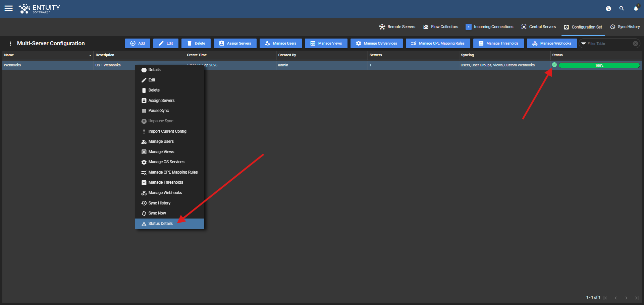Expand the Name column sort dropdown arrow
Image resolution: width=644 pixels, height=305 pixels.
point(90,55)
